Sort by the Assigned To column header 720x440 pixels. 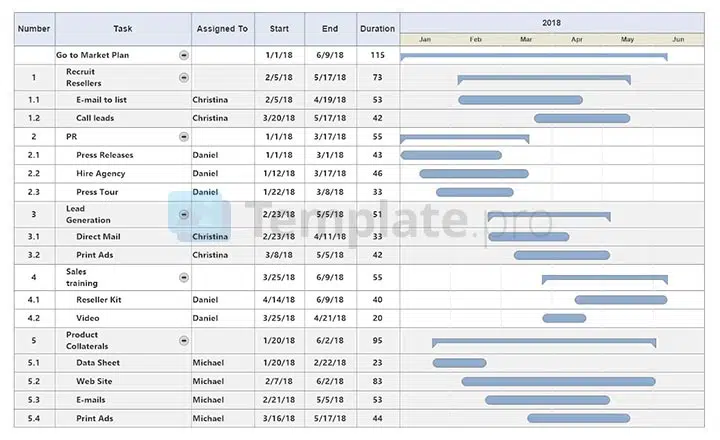pos(222,29)
